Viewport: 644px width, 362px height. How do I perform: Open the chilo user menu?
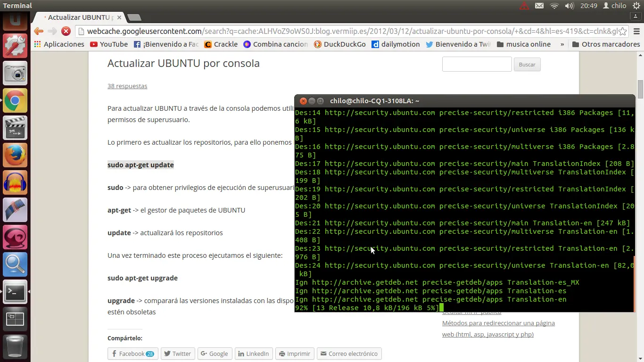coord(614,6)
